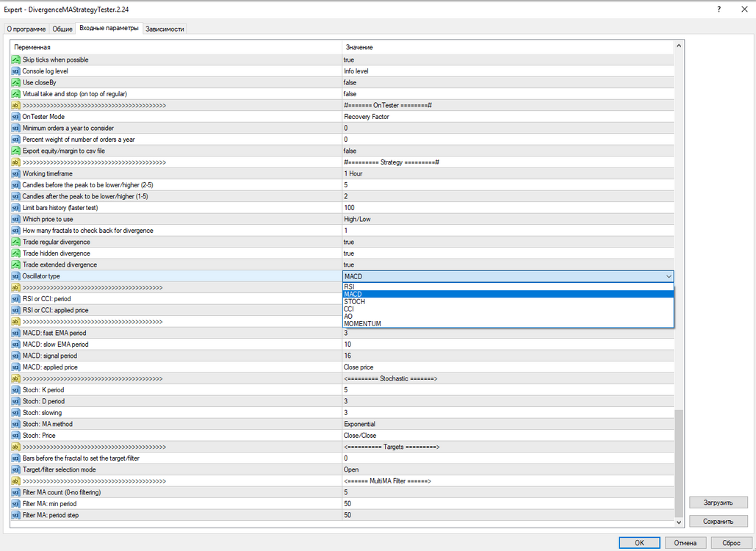Screen dimensions: 756x551
Task: Click the icon beside Candles before the peak
Action: tap(16, 185)
